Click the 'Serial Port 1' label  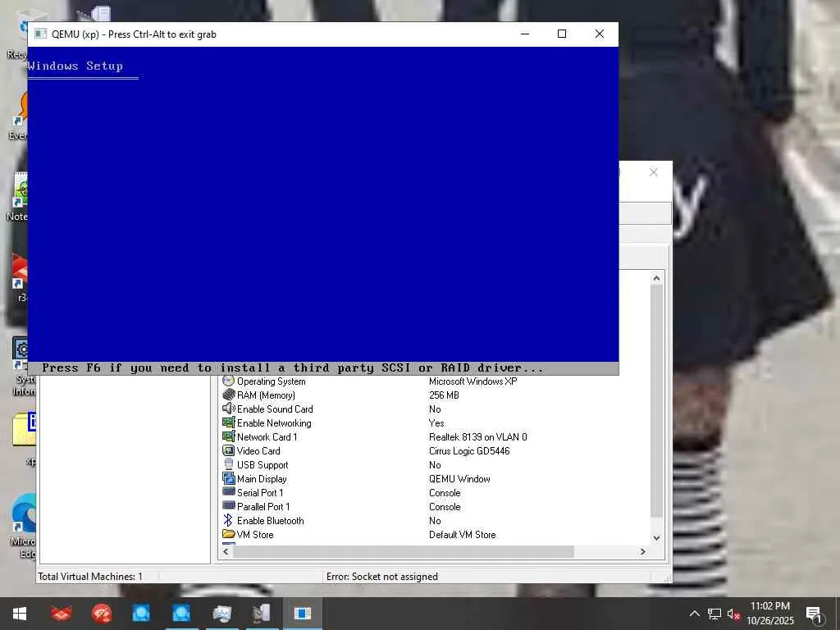260,493
